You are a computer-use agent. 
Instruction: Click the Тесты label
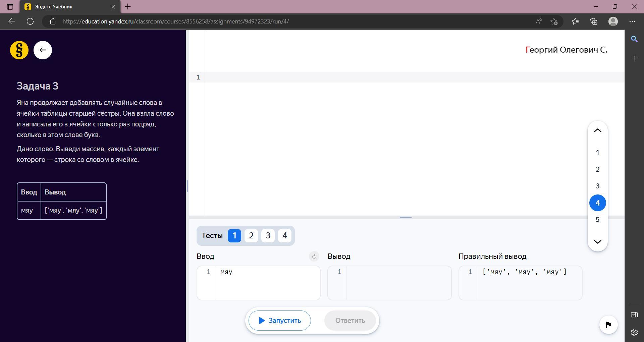pos(212,236)
